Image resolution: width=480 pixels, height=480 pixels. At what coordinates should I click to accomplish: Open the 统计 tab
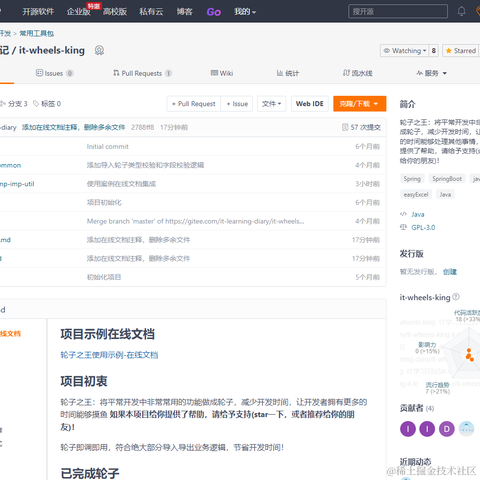[288, 73]
